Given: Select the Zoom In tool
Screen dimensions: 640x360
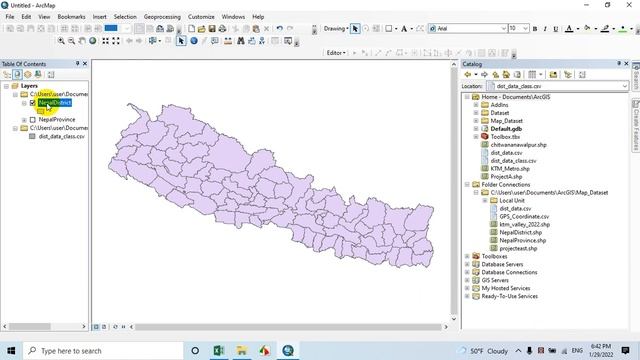Looking at the screenshot, I should tap(61, 41).
